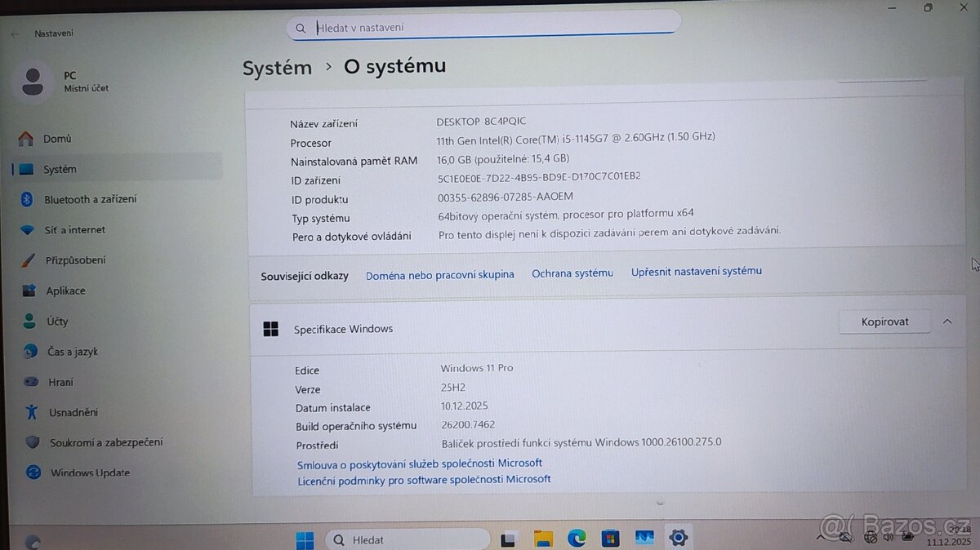Viewport: 980px width, 550px height.
Task: Launch Microsoft Edge from the taskbar
Action: click(577, 539)
